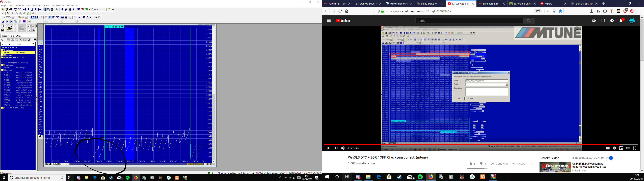Click the scroll parchment icon in WinOLS toolbar

click(52, 10)
